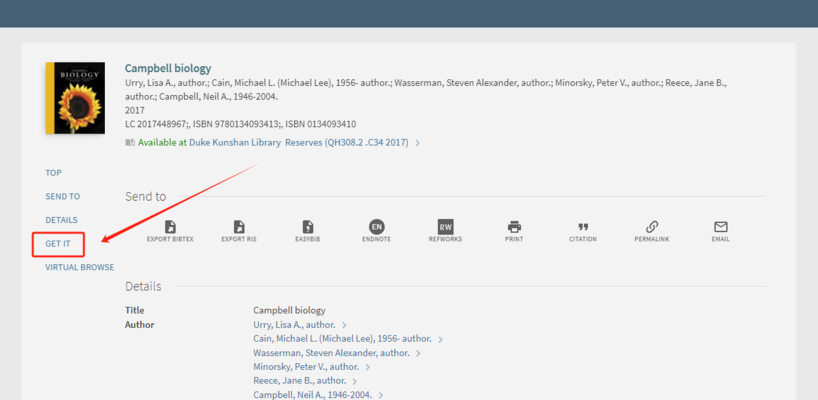Viewport: 818px width, 400px height.
Task: Copy the Permalink for this record
Action: (652, 228)
